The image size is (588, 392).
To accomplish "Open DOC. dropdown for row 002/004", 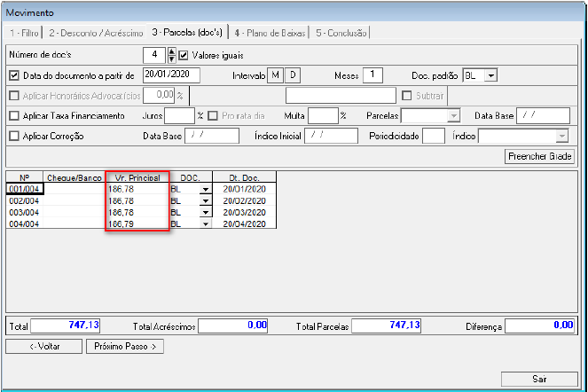I will 206,200.
